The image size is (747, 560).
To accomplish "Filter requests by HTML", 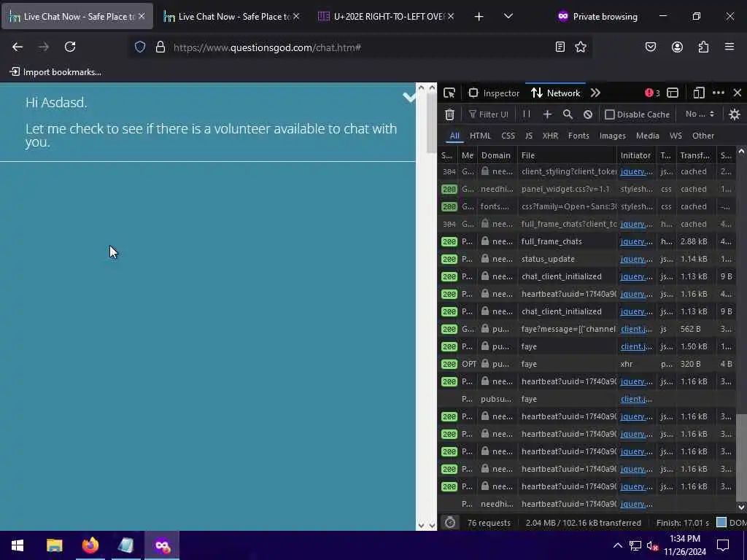I will (x=480, y=136).
